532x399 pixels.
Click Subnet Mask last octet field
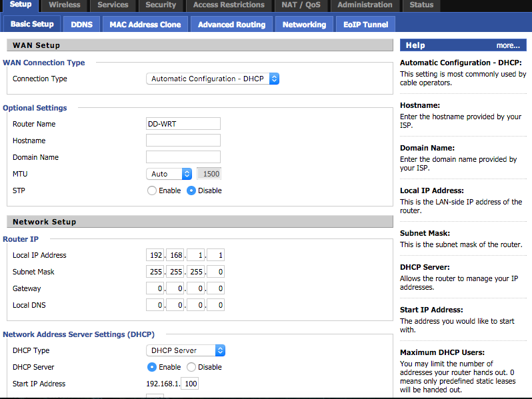click(215, 272)
